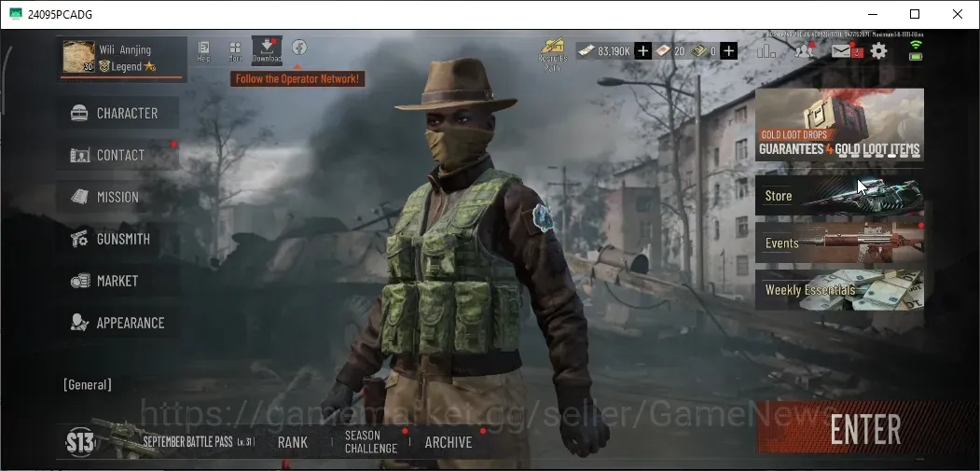Open the MISSION menu
The height and width of the screenshot is (471, 980).
(x=118, y=197)
